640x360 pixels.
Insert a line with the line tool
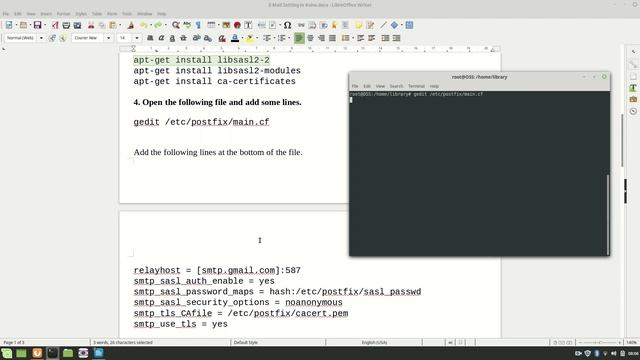(383, 25)
